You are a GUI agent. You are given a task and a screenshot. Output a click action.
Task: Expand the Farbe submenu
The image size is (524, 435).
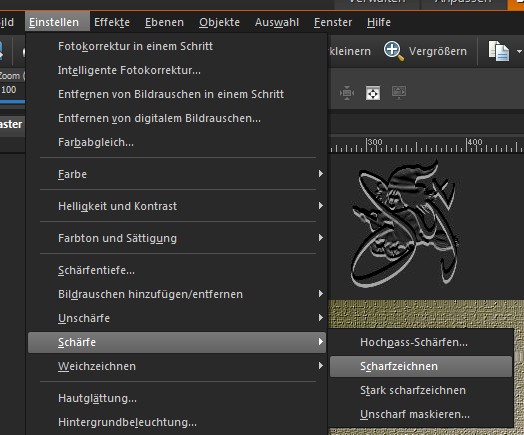tap(178, 174)
